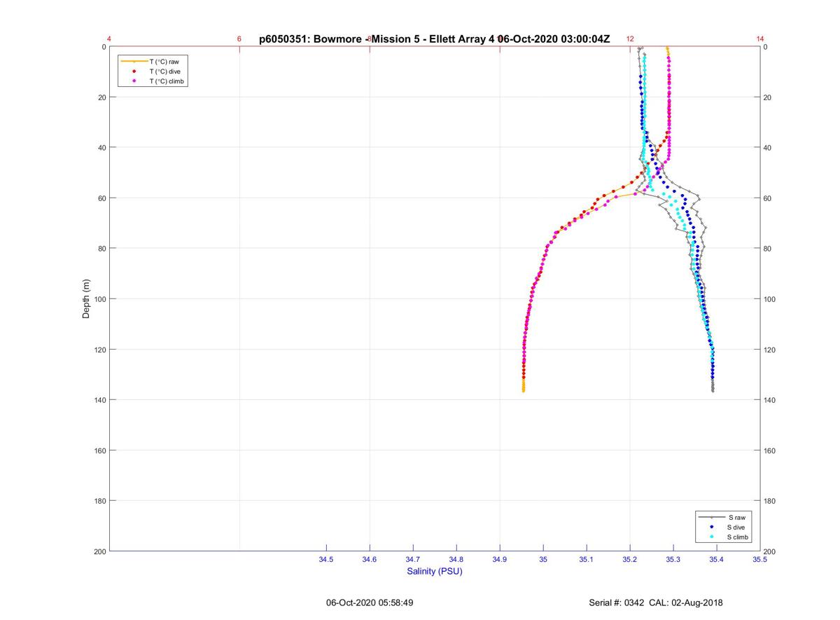Click the red dot marker for T dive
Image resolution: width=840 pixels, height=620 pixels.
[x=134, y=71]
